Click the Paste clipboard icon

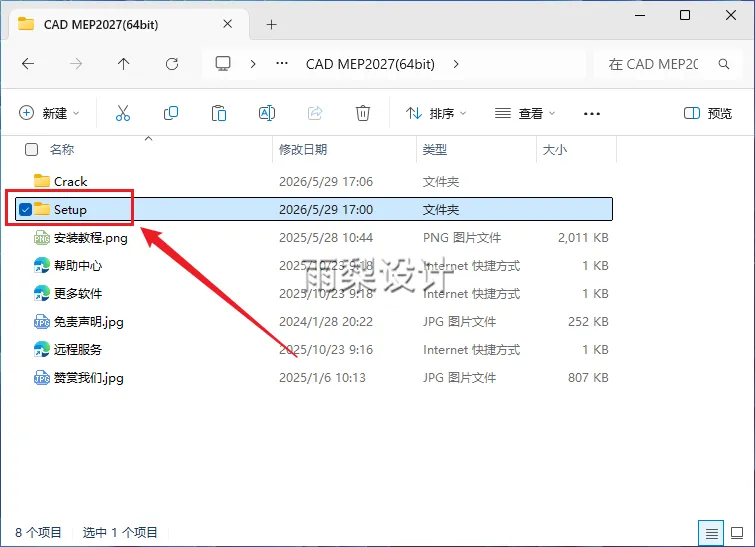[219, 114]
